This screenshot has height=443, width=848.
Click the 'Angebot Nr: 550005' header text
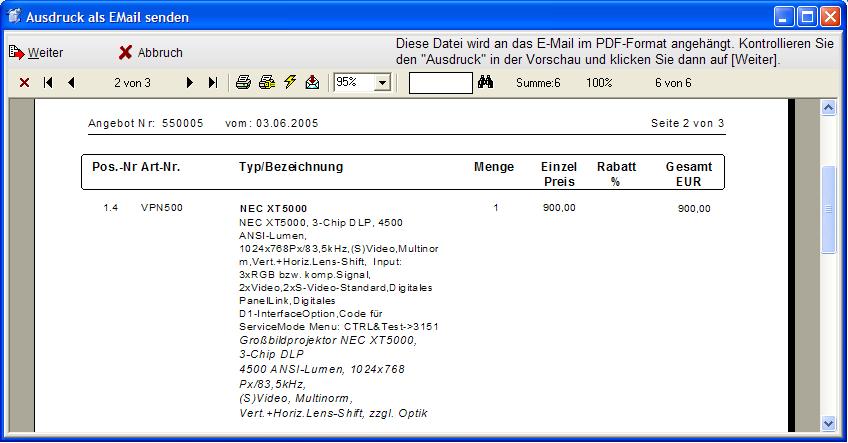click(x=146, y=123)
